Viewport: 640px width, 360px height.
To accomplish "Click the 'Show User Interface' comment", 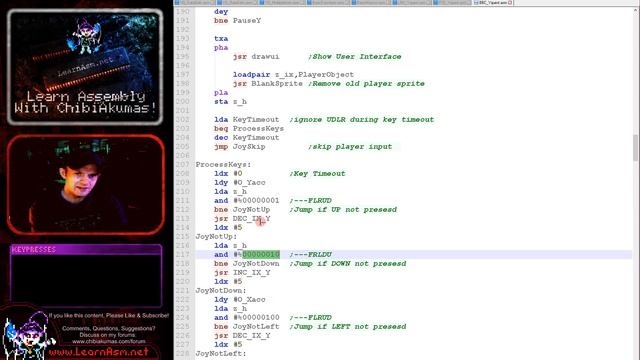I will 355,57.
